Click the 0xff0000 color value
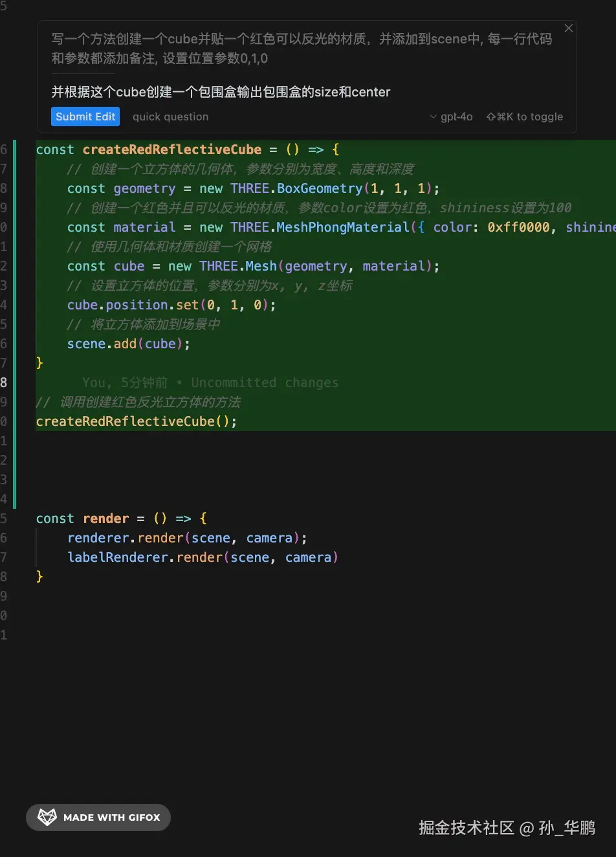 [x=518, y=227]
